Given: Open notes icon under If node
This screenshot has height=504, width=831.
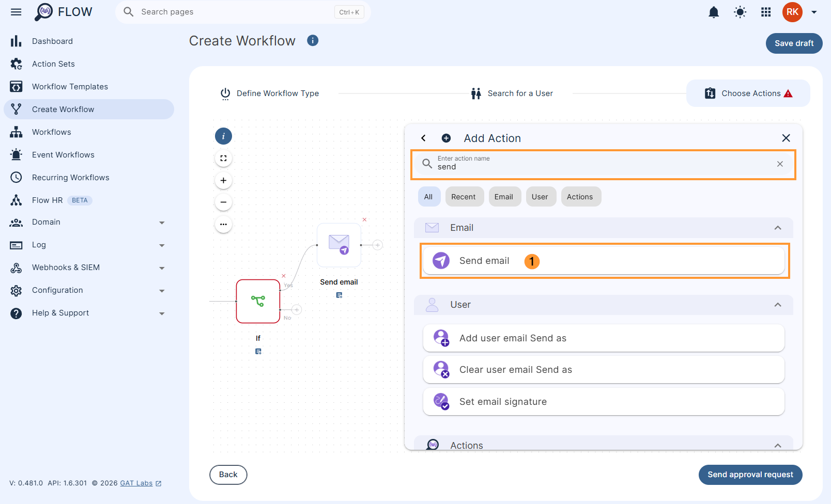Looking at the screenshot, I should (258, 352).
